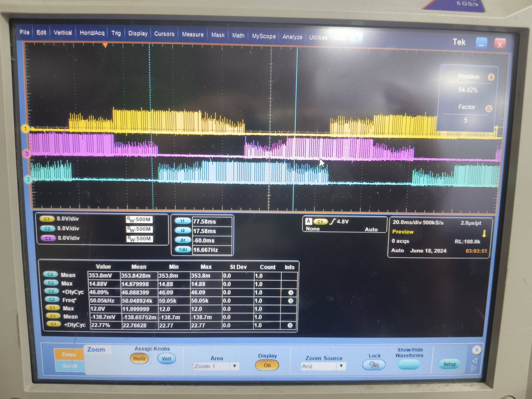532x399 pixels.
Task: Click the C2 badge of the Freq measurement
Action: click(52, 299)
